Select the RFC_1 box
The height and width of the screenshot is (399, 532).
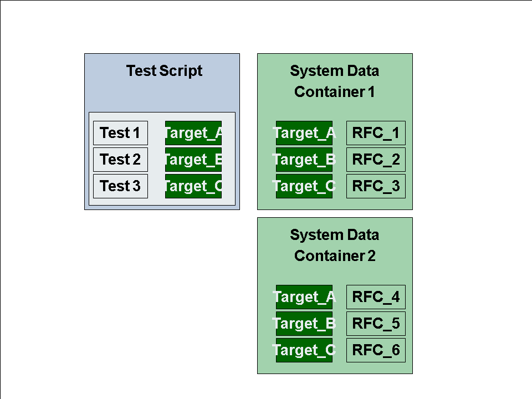pos(376,133)
